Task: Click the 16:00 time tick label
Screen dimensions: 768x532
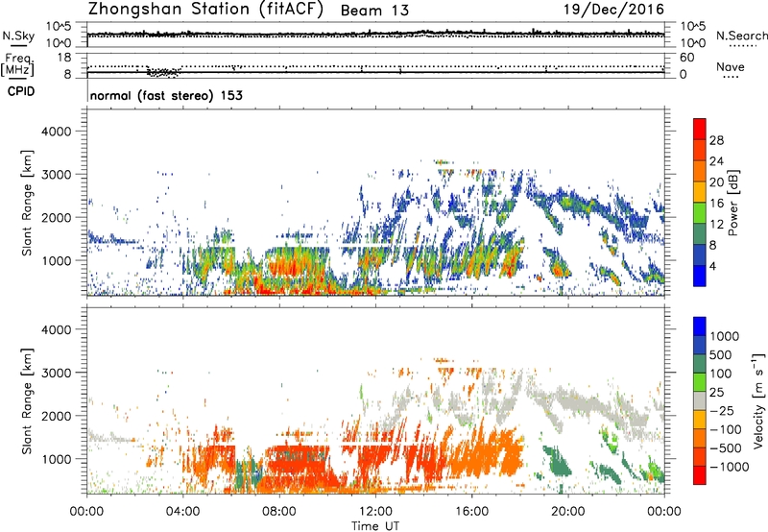Action: pyautogui.click(x=471, y=512)
